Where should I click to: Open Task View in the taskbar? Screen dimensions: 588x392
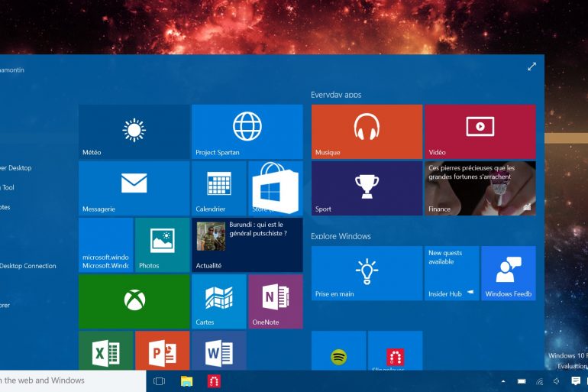coord(159,381)
